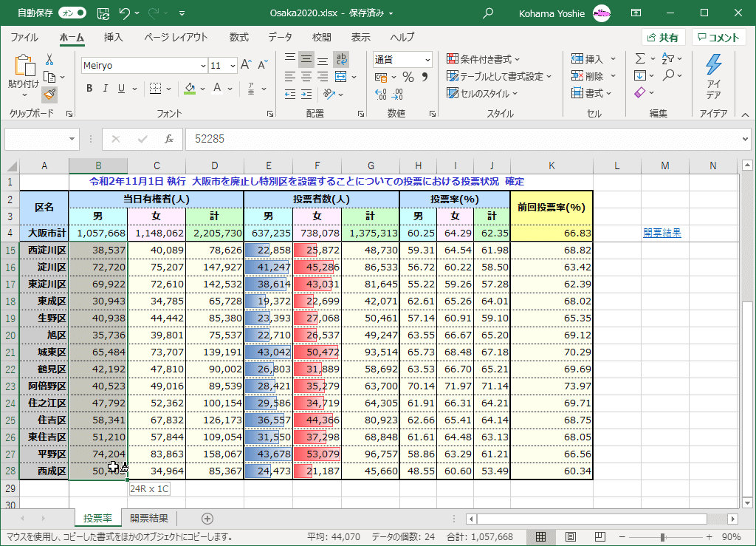Click the Format Painter brush icon
The width and height of the screenshot is (756, 546).
[49, 94]
